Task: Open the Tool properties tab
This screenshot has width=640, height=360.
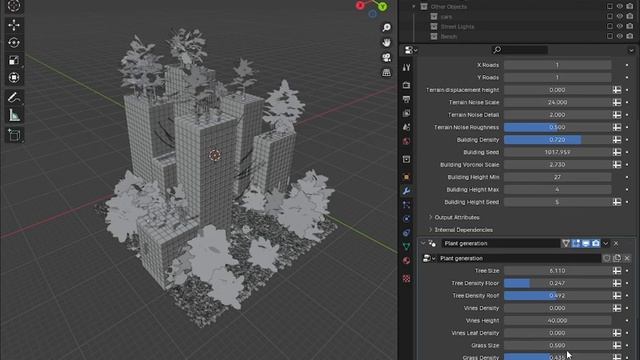Action: point(406,68)
